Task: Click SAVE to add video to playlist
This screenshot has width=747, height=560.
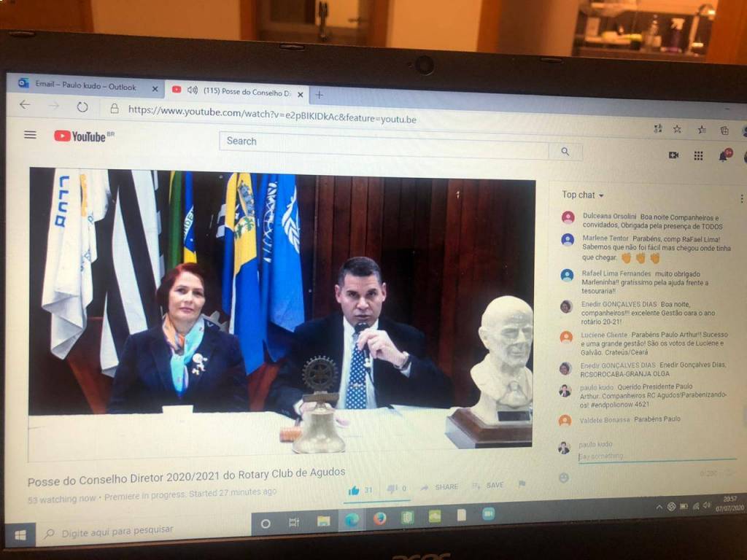Action: [x=488, y=485]
